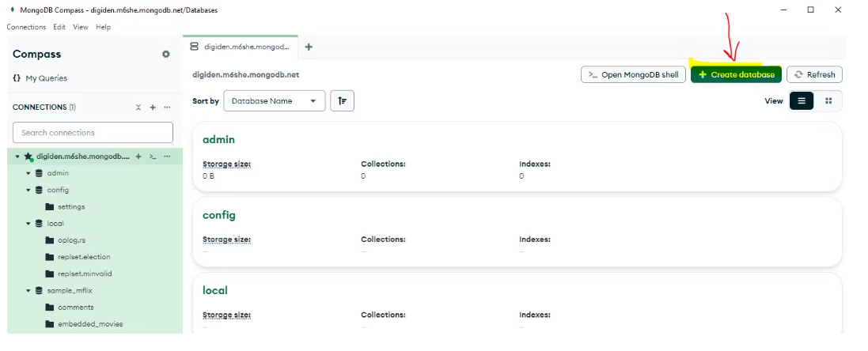Select sample_mflix database icon in sidebar
Viewport: 868px width, 351px height.
point(39,290)
